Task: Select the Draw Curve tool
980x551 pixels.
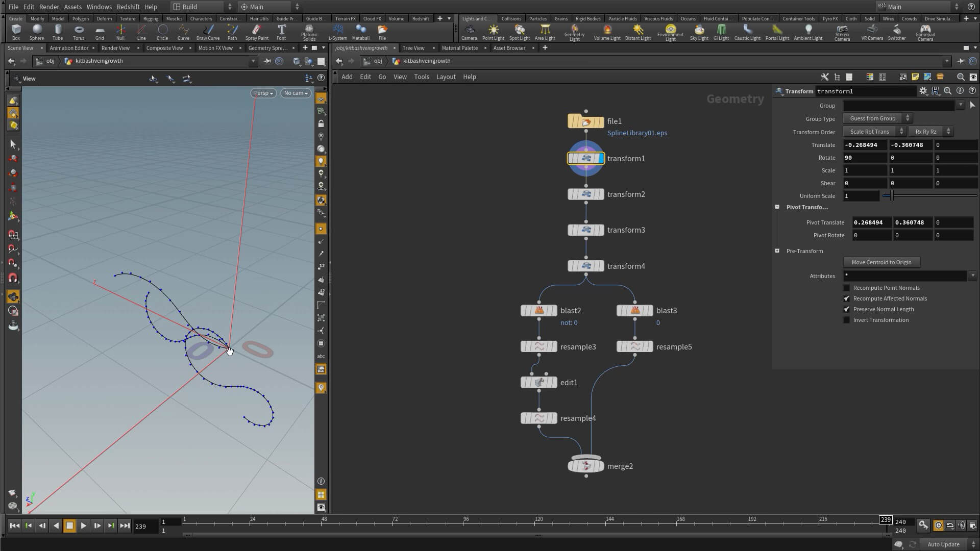Action: tap(208, 32)
